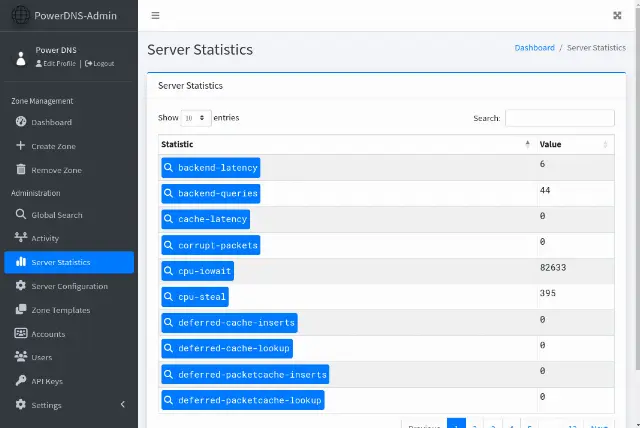Screen dimensions: 640x428
Task: Click the Server Statistics breadcrumb text
Action: (x=596, y=48)
